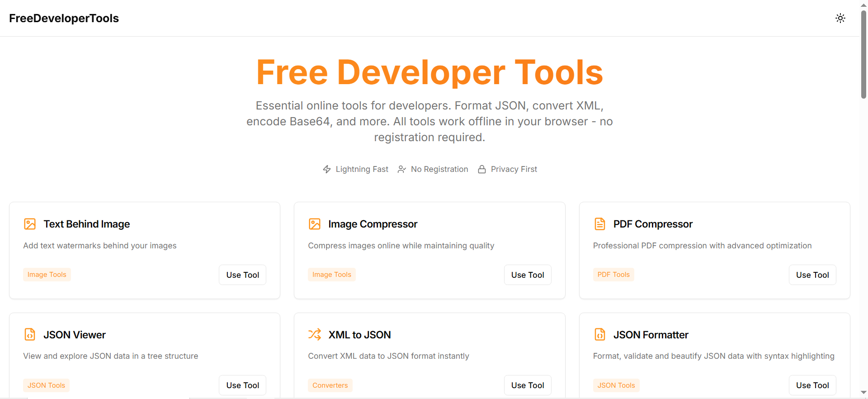The image size is (868, 399).
Task: Click the JSON Viewer file icon
Action: [30, 335]
